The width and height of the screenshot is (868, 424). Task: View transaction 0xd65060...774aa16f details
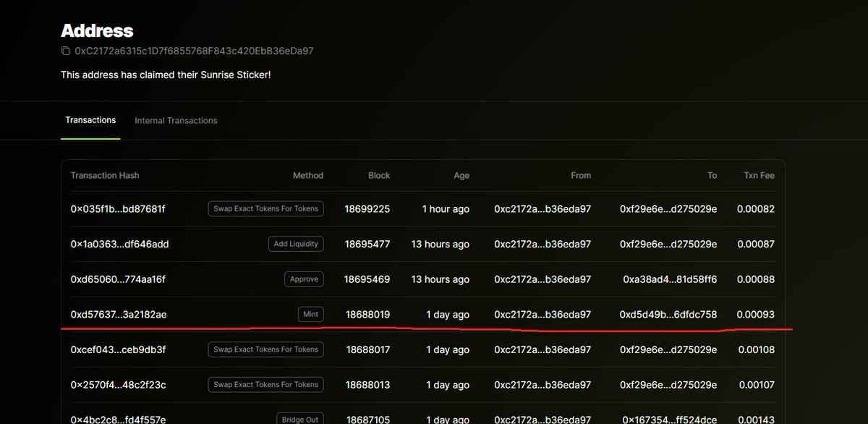click(x=113, y=279)
